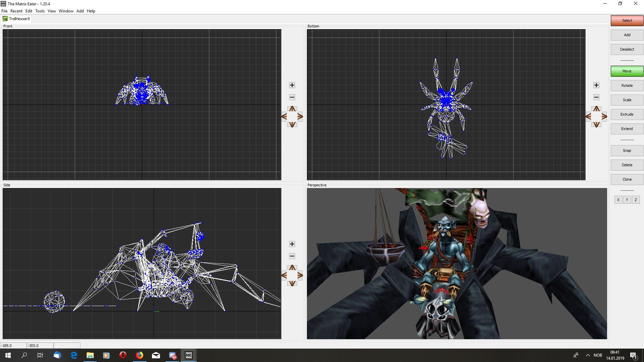Activate the Move tool
This screenshot has height=362, width=644.
click(x=627, y=71)
